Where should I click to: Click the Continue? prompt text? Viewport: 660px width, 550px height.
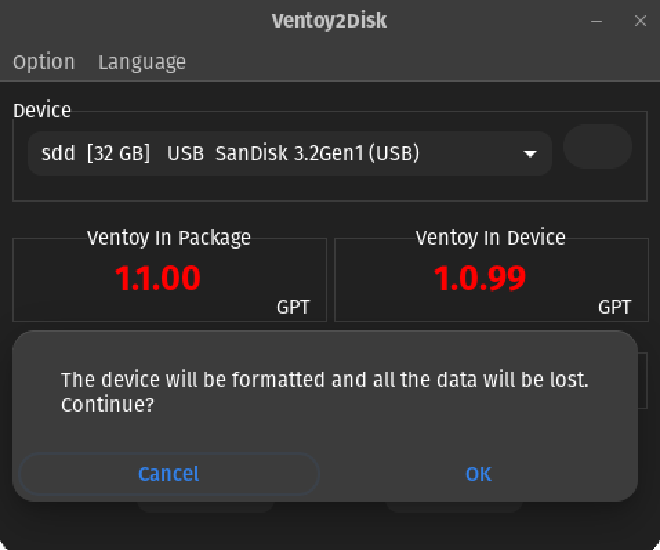coord(108,404)
